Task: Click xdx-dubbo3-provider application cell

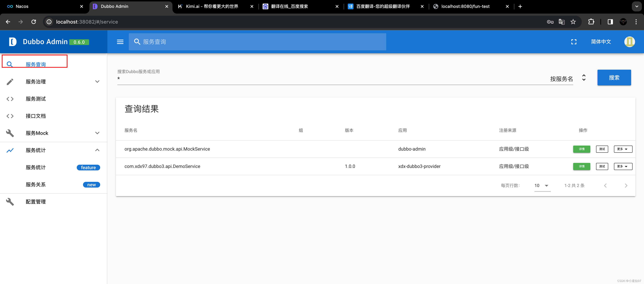Action: pos(419,166)
